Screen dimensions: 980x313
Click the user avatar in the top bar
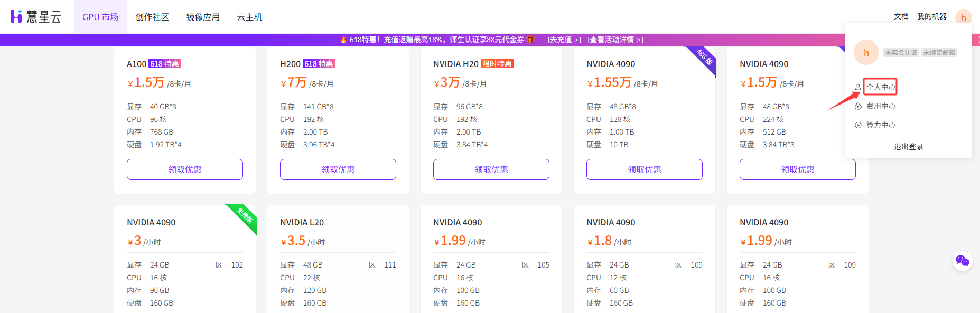point(963,17)
